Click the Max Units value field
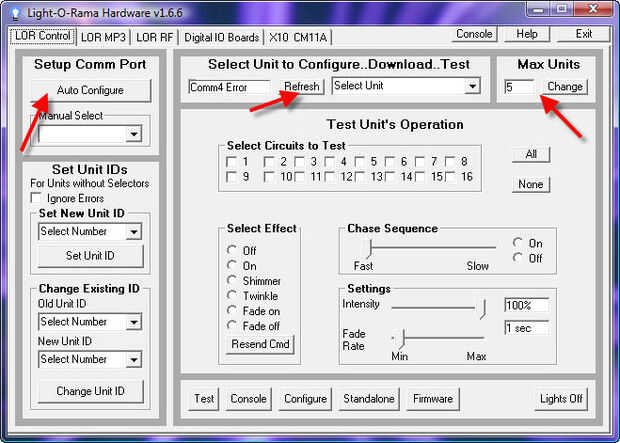The width and height of the screenshot is (620, 443). tap(519, 87)
